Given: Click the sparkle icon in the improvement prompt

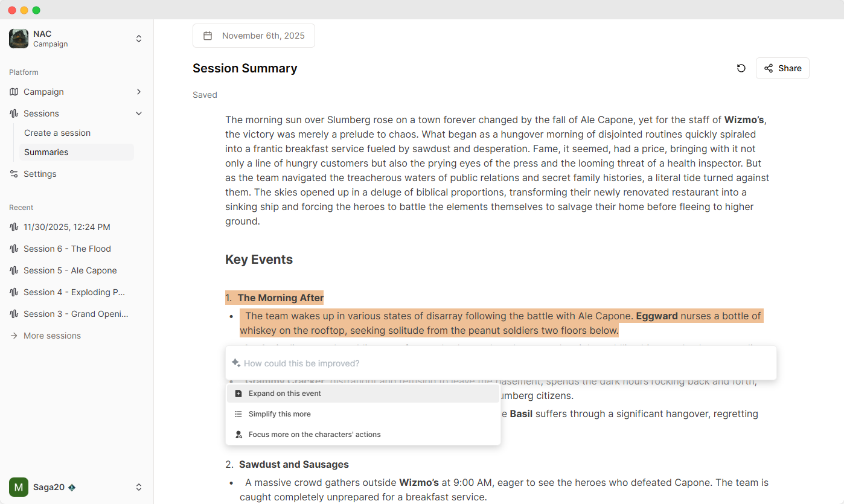Looking at the screenshot, I should pos(235,362).
